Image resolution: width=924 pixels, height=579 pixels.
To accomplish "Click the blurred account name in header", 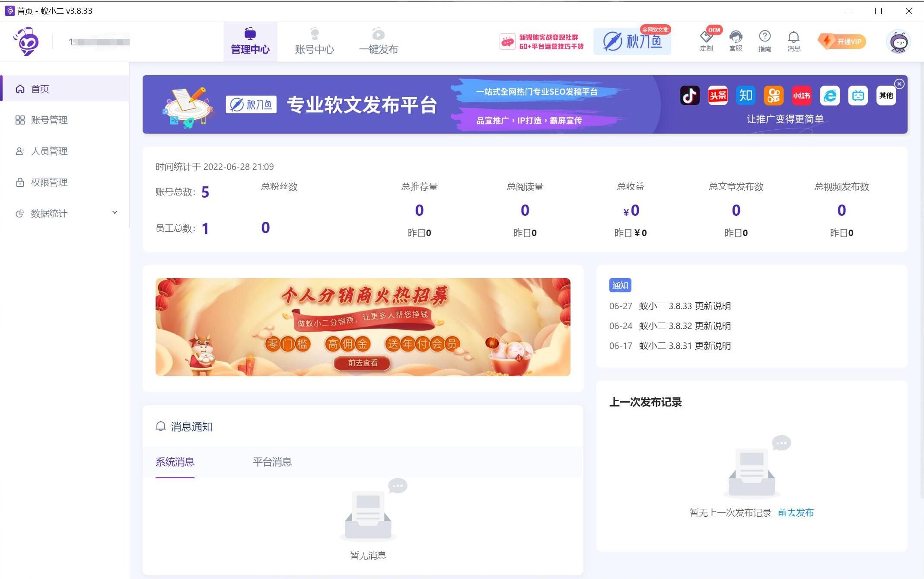I will tap(99, 42).
